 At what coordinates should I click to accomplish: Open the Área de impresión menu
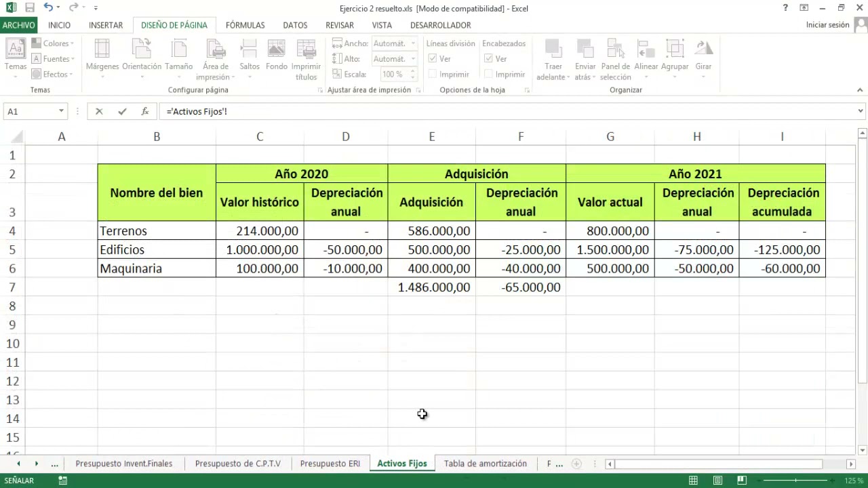click(x=216, y=60)
